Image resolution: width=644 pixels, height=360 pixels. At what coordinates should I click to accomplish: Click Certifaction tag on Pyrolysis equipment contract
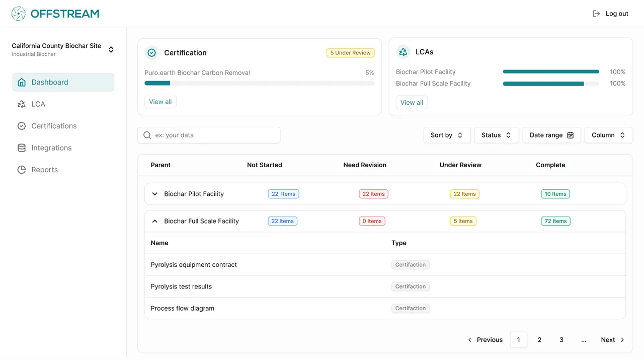410,265
